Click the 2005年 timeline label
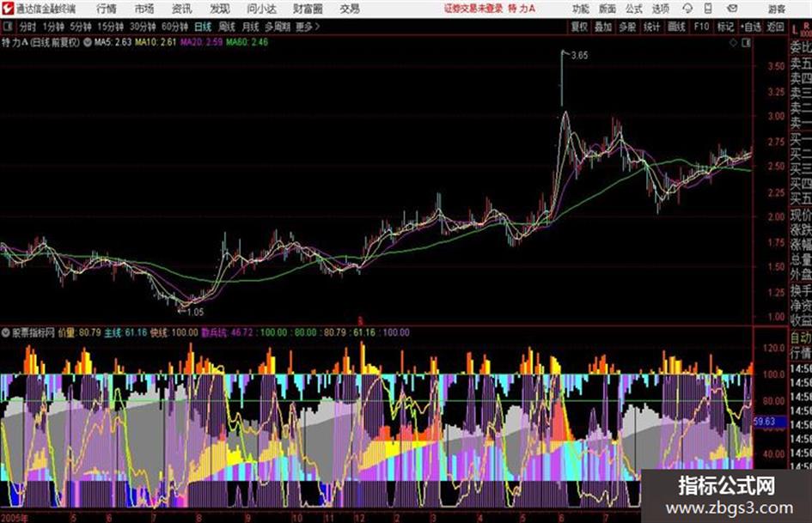This screenshot has height=523, width=812. (15, 518)
